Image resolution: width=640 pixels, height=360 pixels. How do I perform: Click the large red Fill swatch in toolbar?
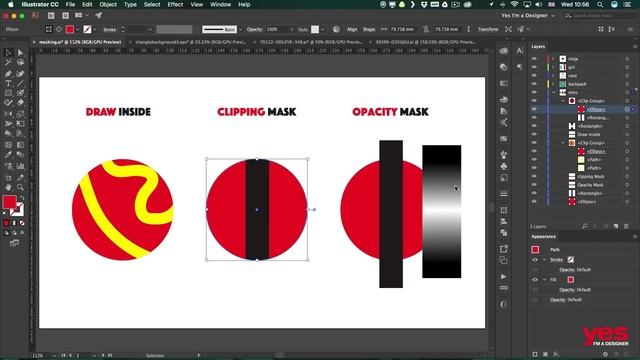tap(9, 202)
